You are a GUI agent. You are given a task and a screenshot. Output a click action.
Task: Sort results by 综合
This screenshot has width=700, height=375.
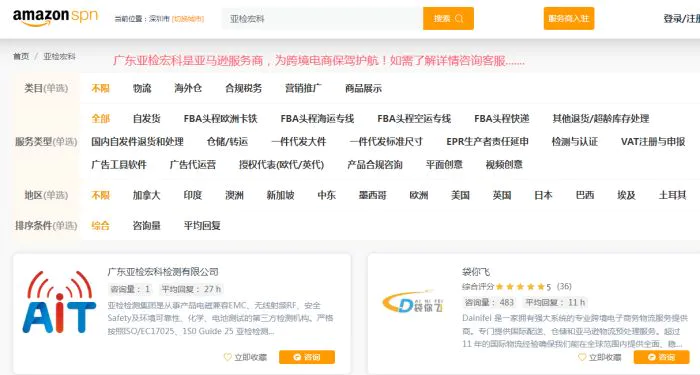point(100,226)
